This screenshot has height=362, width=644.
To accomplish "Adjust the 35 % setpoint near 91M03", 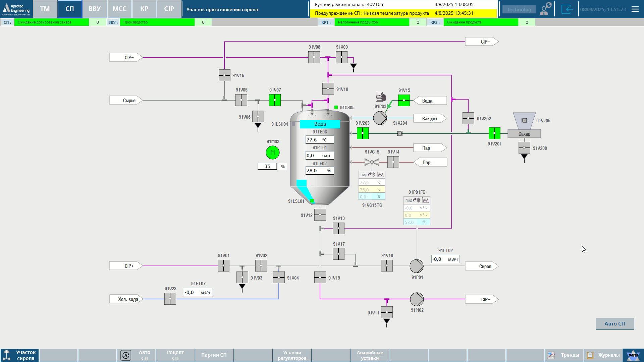I will tap(267, 166).
